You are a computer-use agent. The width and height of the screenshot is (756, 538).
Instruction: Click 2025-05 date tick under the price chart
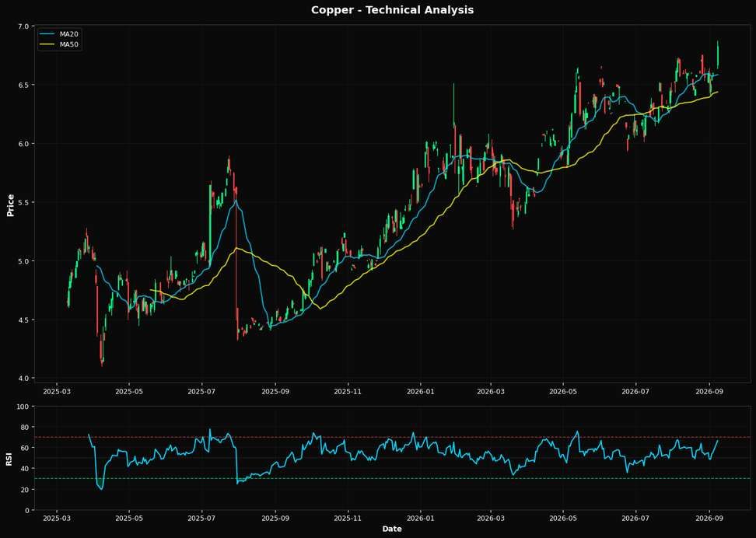pyautogui.click(x=129, y=392)
